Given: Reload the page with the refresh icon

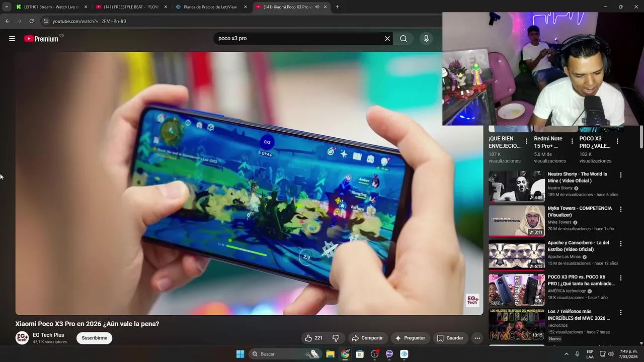Looking at the screenshot, I should pos(31,21).
